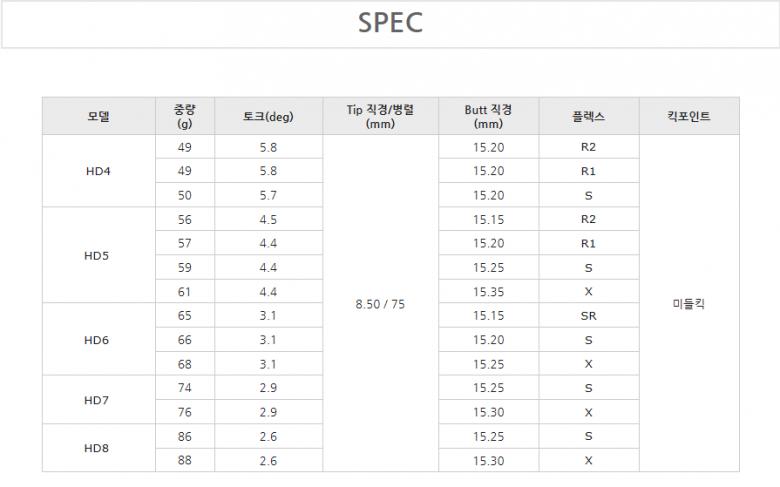Select the SR flex cell

(x=588, y=316)
